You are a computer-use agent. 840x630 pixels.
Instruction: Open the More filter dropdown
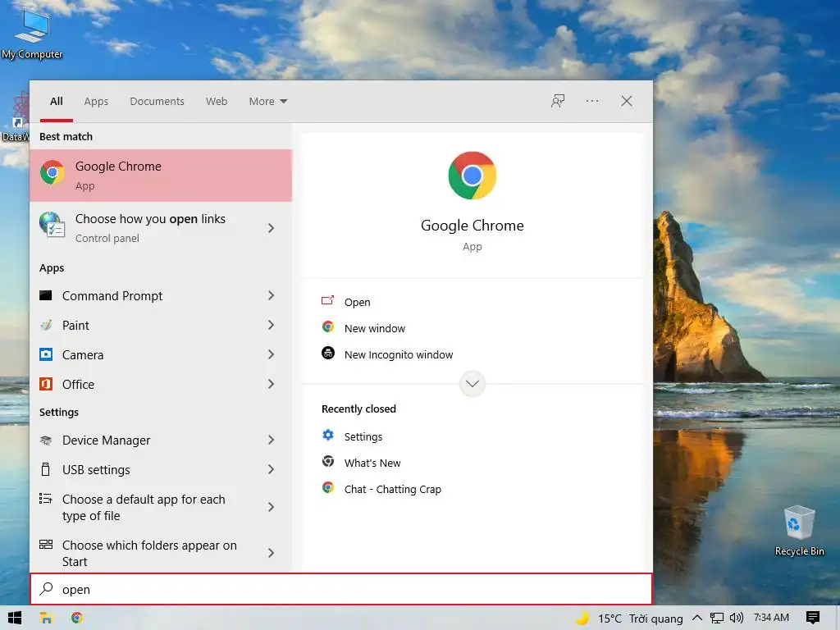point(268,101)
